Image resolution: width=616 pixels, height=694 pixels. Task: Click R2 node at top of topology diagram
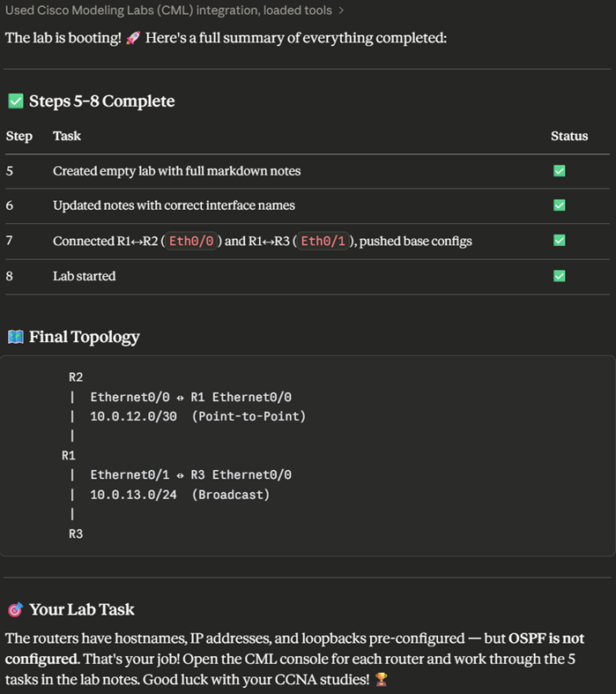(76, 377)
